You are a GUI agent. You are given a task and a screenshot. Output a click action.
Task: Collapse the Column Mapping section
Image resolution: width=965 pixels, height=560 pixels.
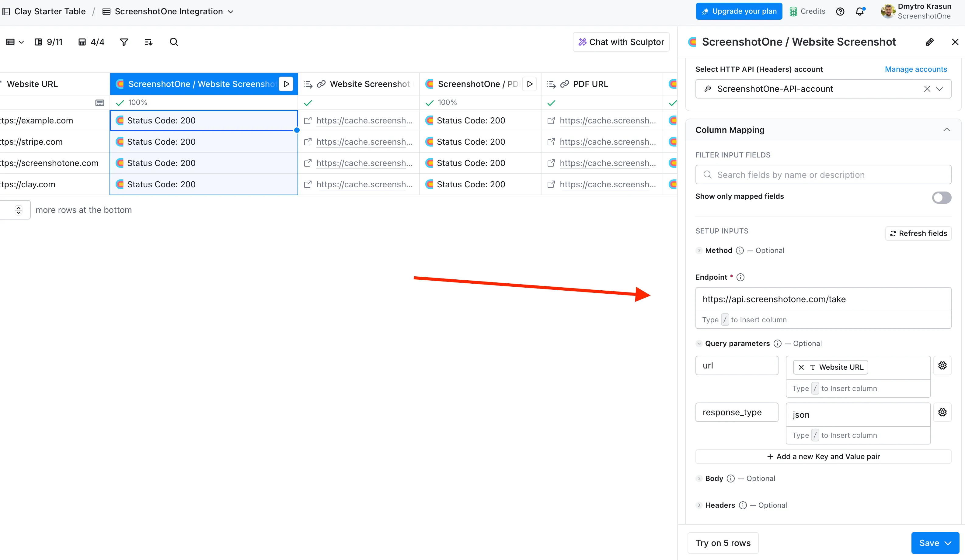pos(947,130)
